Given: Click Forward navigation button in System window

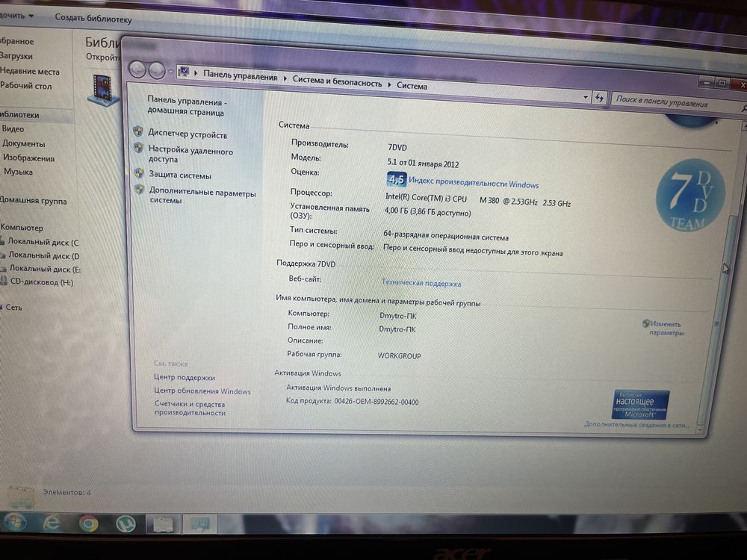Looking at the screenshot, I should point(157,71).
